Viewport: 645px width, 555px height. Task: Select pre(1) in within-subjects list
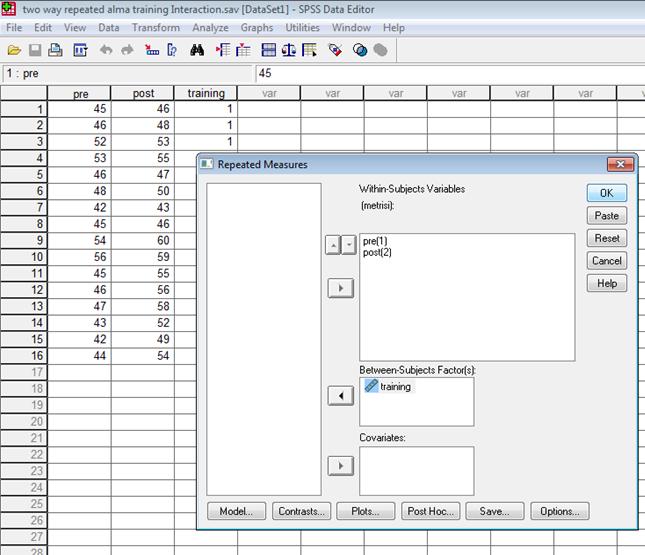pos(375,241)
